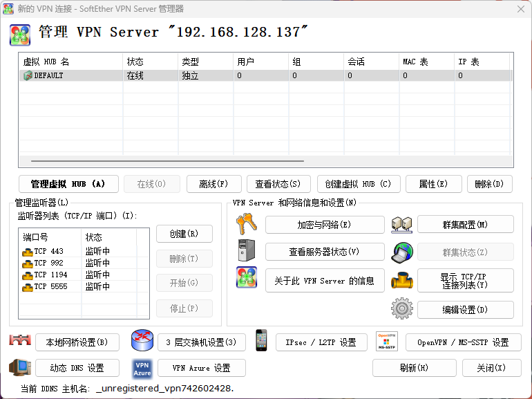Click the 端口号 column header

point(50,237)
